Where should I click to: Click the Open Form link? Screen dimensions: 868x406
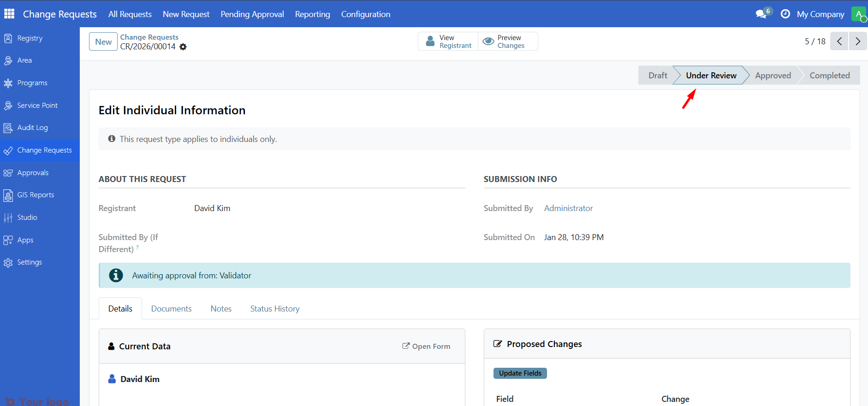pyautogui.click(x=426, y=347)
